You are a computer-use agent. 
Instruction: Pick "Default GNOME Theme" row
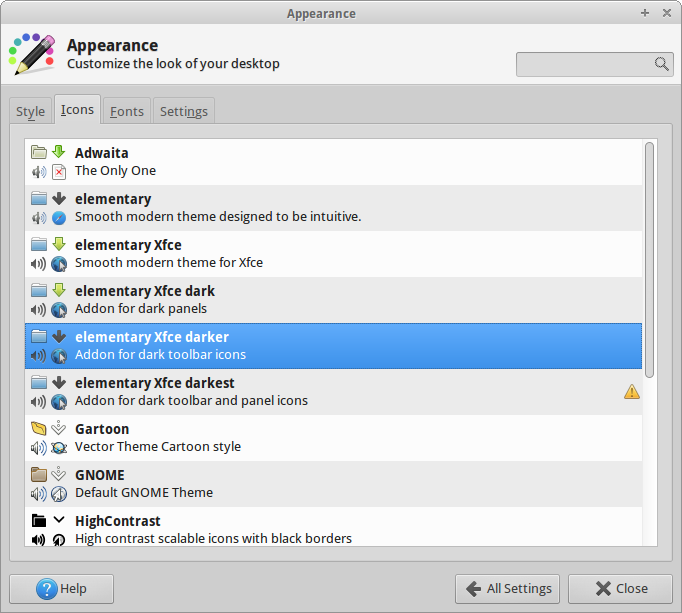click(334, 484)
